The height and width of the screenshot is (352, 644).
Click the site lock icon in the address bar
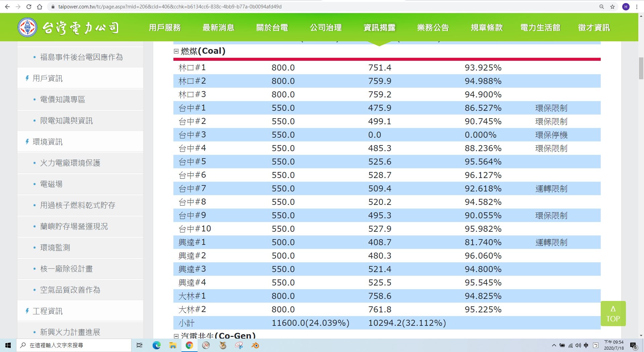53,7
